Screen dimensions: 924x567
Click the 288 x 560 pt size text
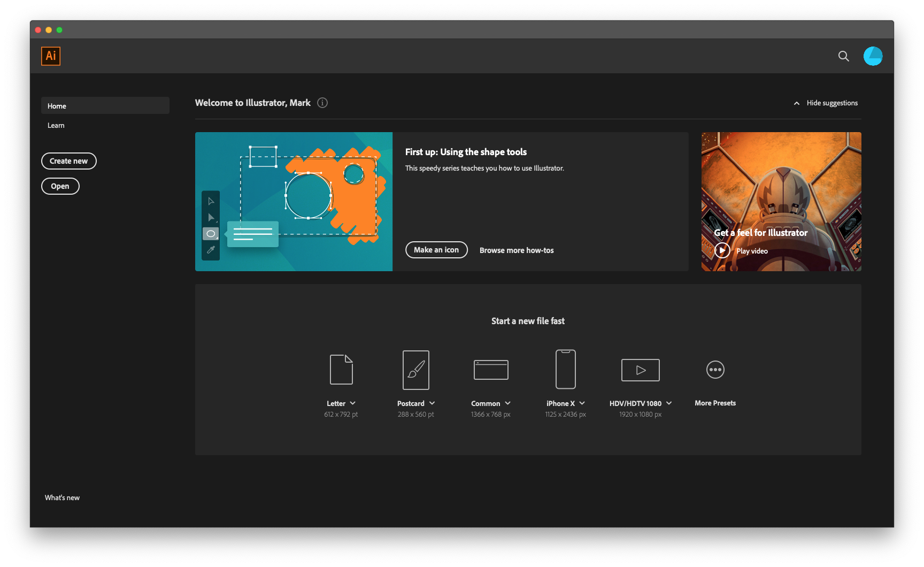click(416, 415)
